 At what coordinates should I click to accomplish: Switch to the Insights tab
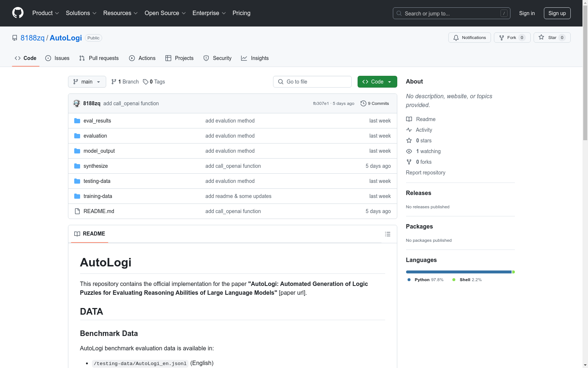[x=255, y=58]
